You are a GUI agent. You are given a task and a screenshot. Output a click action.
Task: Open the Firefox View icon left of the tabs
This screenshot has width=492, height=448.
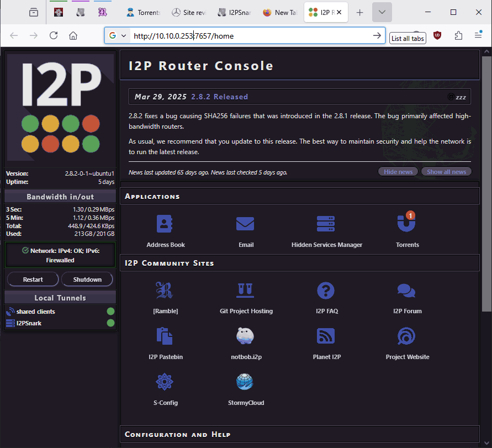pyautogui.click(x=34, y=12)
